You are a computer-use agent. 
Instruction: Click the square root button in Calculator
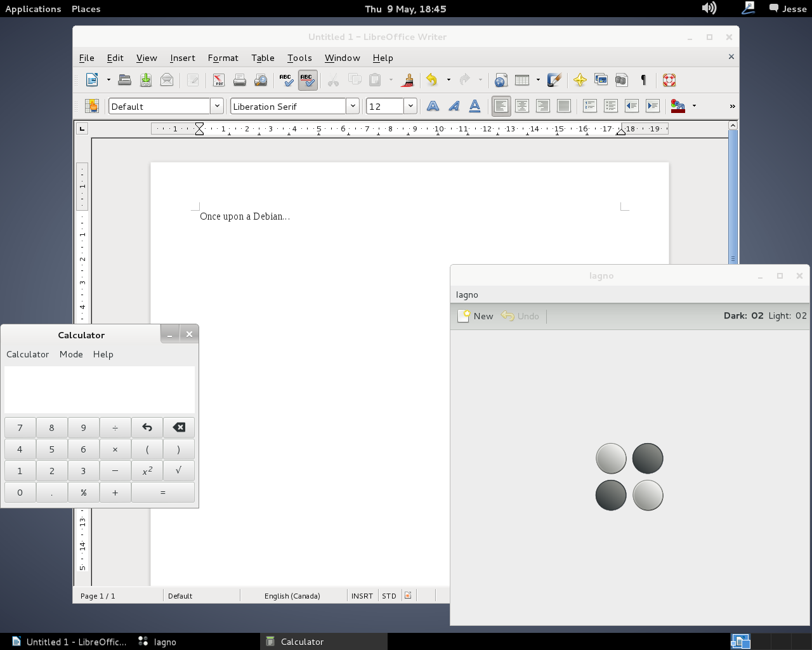(179, 470)
